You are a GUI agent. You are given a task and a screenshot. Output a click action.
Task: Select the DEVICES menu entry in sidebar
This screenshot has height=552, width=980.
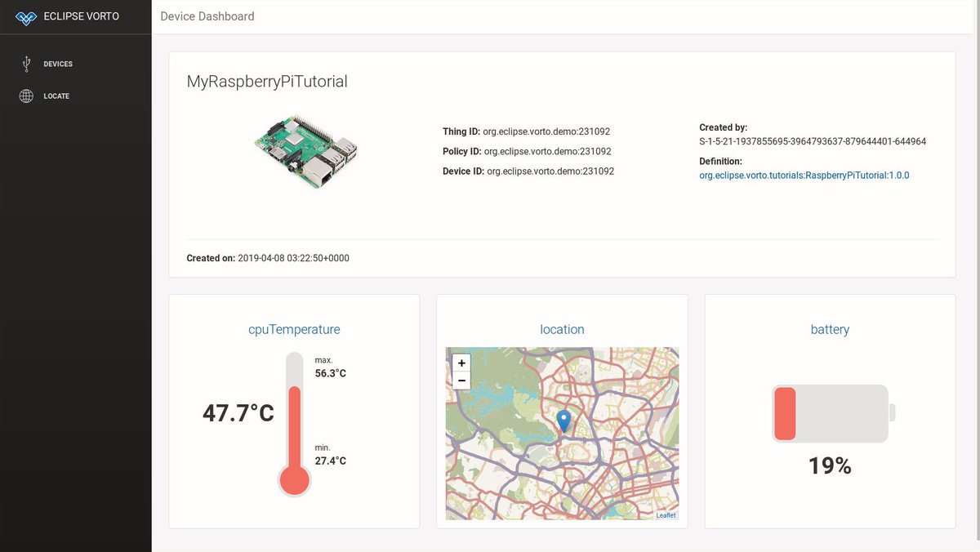[x=60, y=63]
